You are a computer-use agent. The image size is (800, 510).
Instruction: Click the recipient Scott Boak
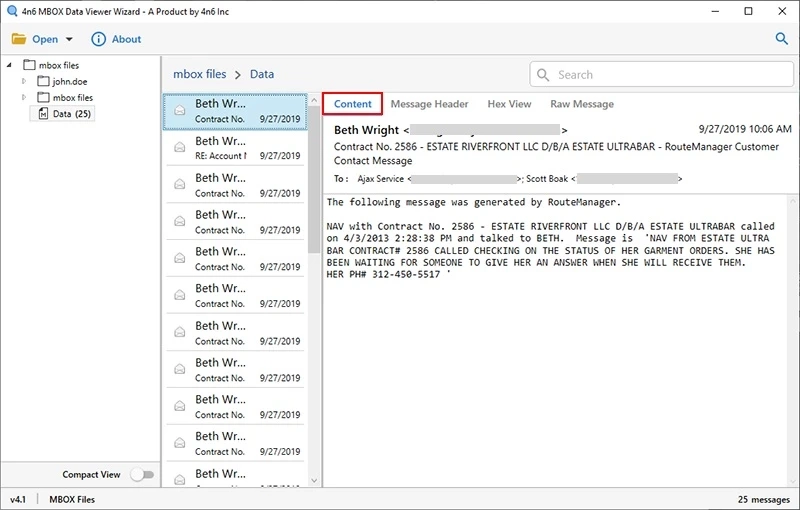point(547,179)
